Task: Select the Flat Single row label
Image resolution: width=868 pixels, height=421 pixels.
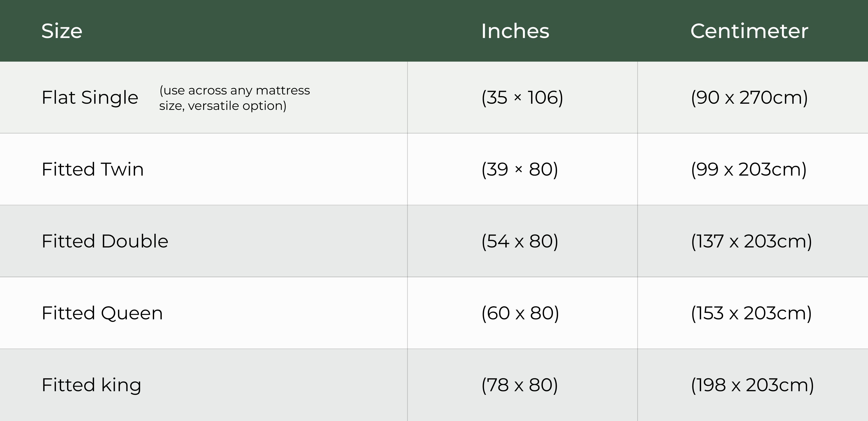Action: coord(90,98)
